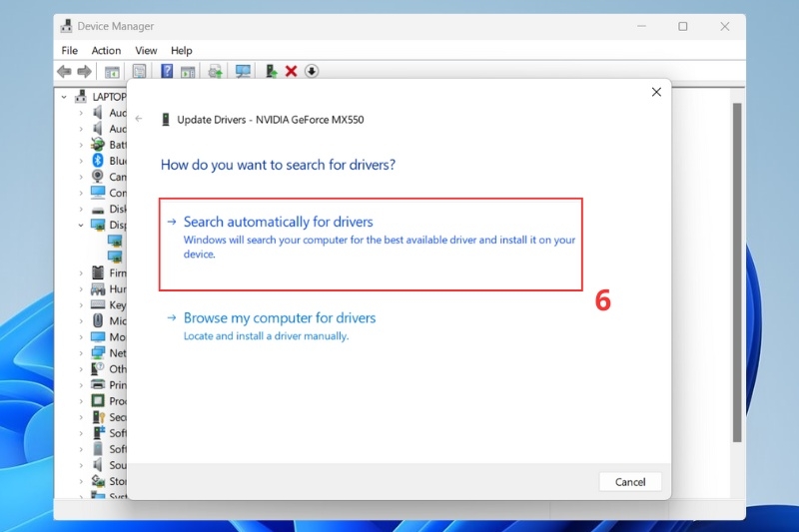Select the 'Sec' security devices row label
The image size is (799, 532).
(x=118, y=417)
